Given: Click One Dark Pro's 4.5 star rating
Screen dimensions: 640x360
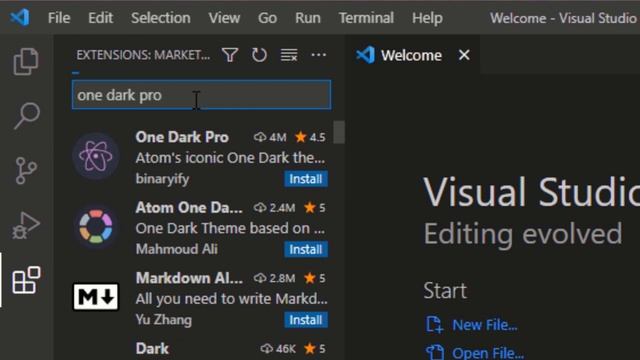Looking at the screenshot, I should [311, 137].
